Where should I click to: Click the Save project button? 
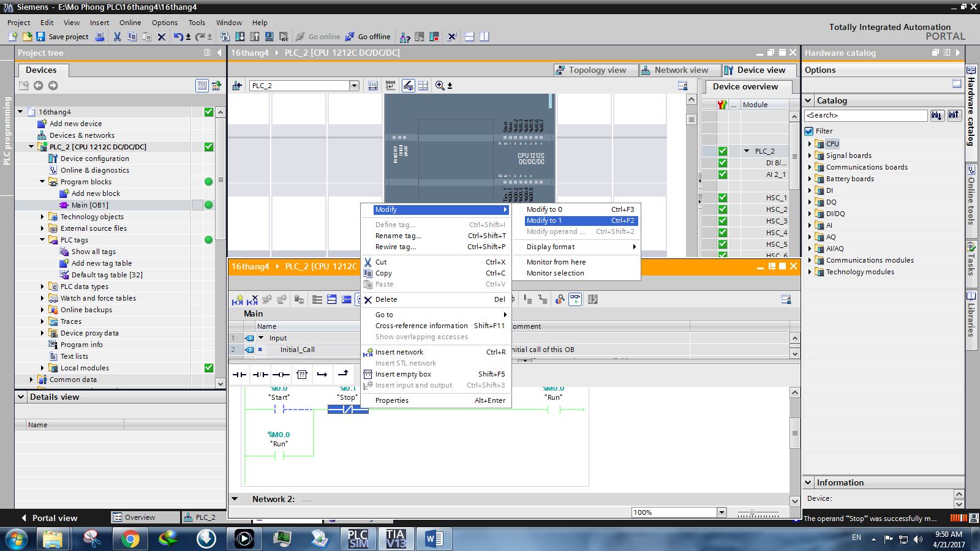click(62, 37)
